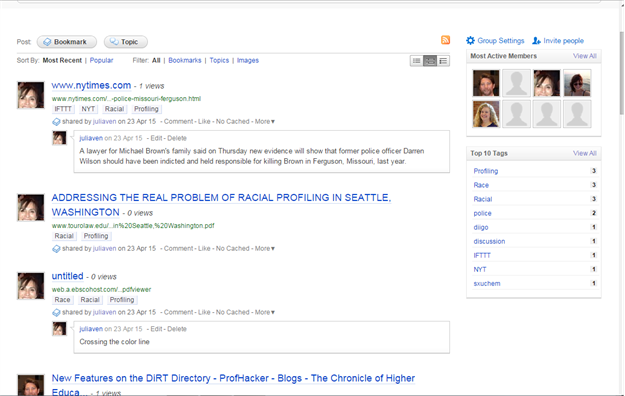
Task: Select the IFTTT tag on nytimes post
Action: coord(63,109)
